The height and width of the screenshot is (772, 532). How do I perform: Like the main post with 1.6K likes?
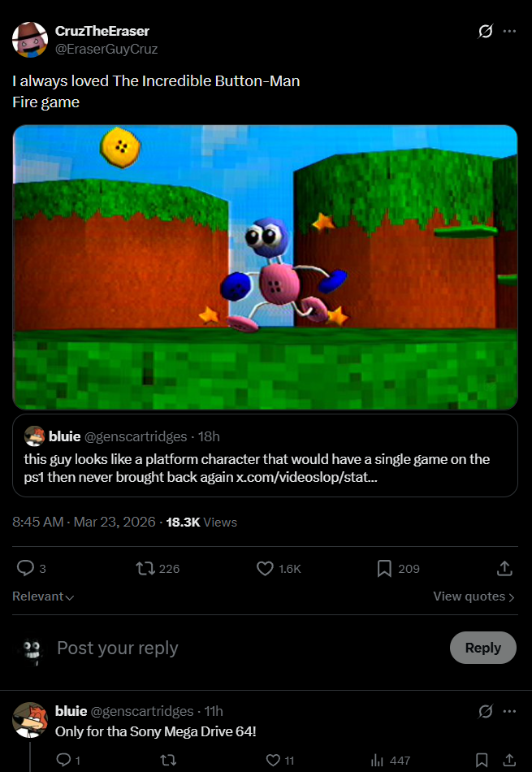pyautogui.click(x=265, y=569)
